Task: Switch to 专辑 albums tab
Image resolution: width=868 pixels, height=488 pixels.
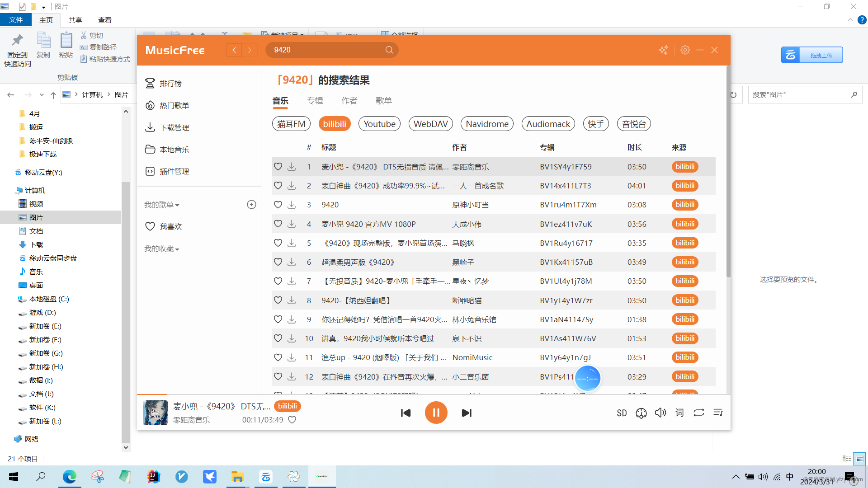Action: tap(315, 101)
